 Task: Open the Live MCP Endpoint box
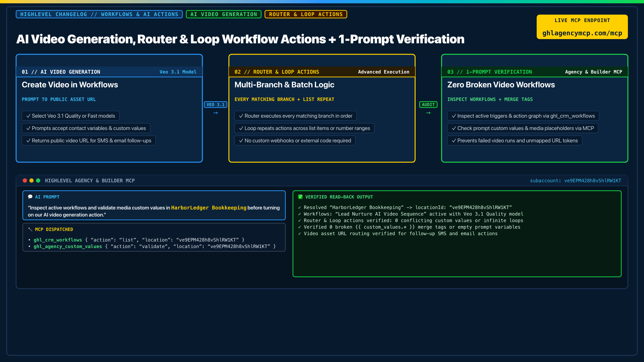click(582, 27)
